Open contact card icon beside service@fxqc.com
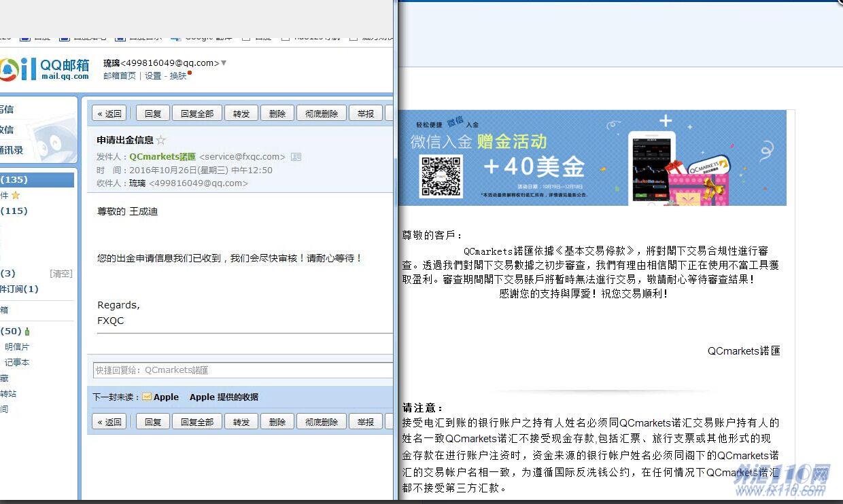The image size is (843, 504). [296, 157]
